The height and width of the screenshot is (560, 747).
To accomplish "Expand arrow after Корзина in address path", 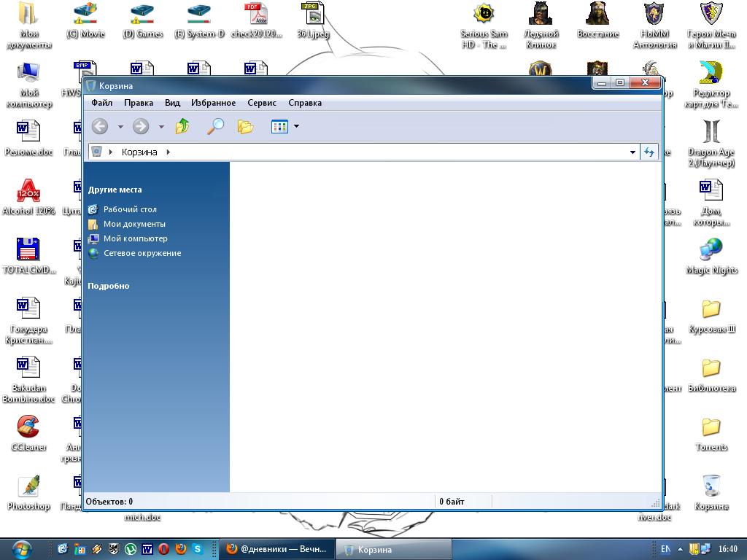I will [x=168, y=152].
